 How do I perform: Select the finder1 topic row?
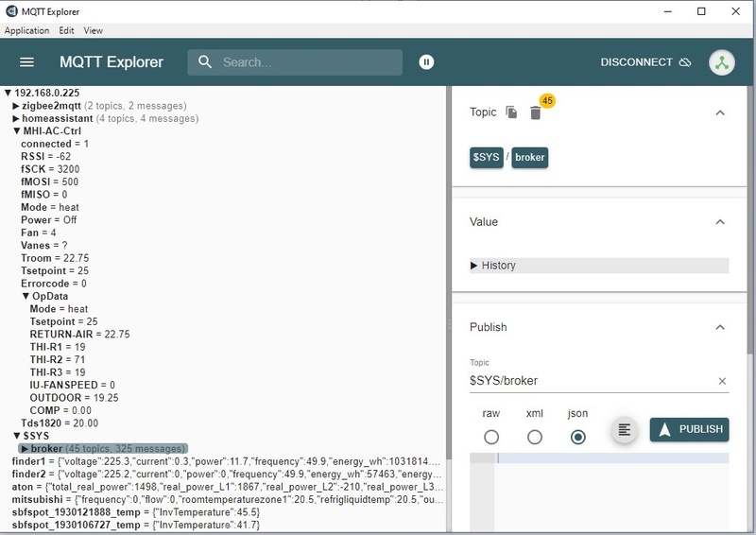pyautogui.click(x=226, y=461)
